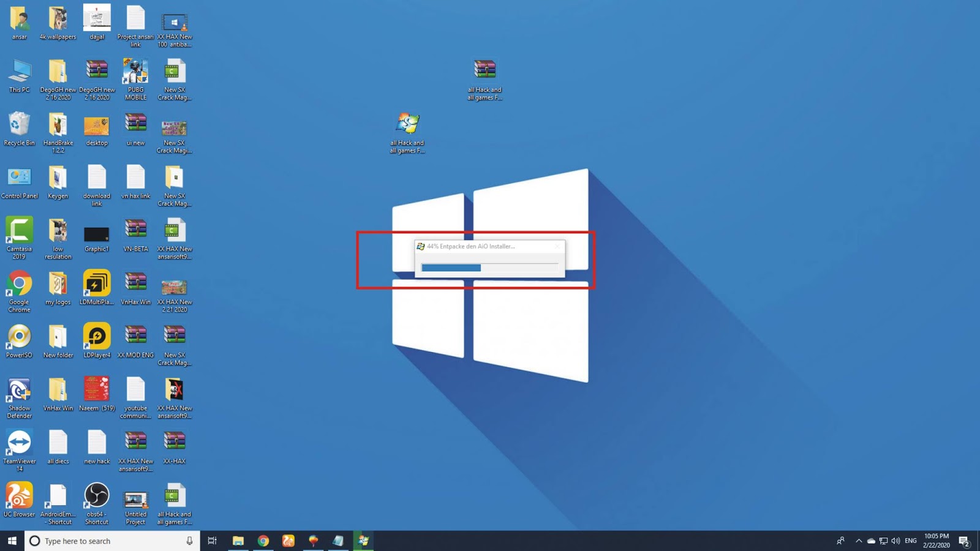This screenshot has width=980, height=551.
Task: Switch to Chrome on the taskbar
Action: (263, 541)
